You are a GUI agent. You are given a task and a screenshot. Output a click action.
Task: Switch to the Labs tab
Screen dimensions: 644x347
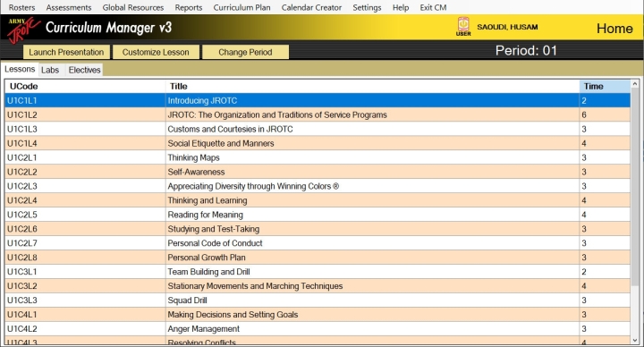pos(50,70)
